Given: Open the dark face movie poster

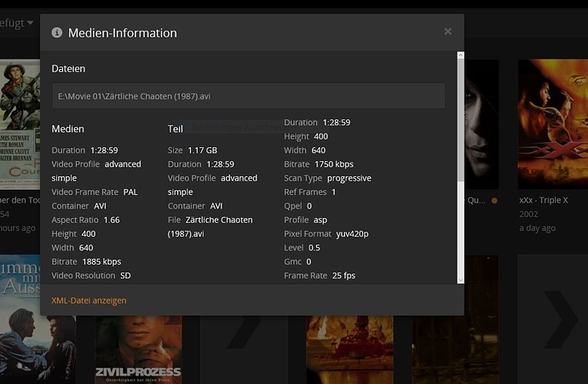Looking at the screenshot, I should (481, 124).
